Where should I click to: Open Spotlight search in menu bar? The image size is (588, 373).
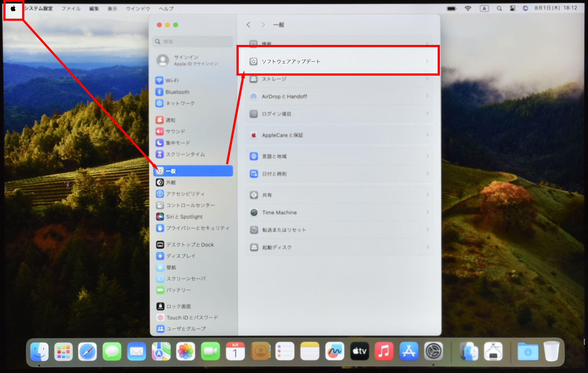click(x=499, y=8)
